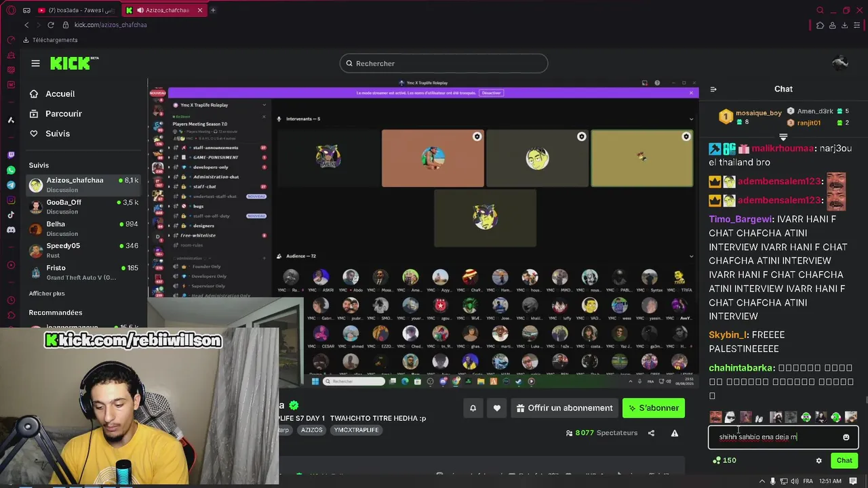
Task: Click the notification bell for the channel
Action: [x=473, y=408]
